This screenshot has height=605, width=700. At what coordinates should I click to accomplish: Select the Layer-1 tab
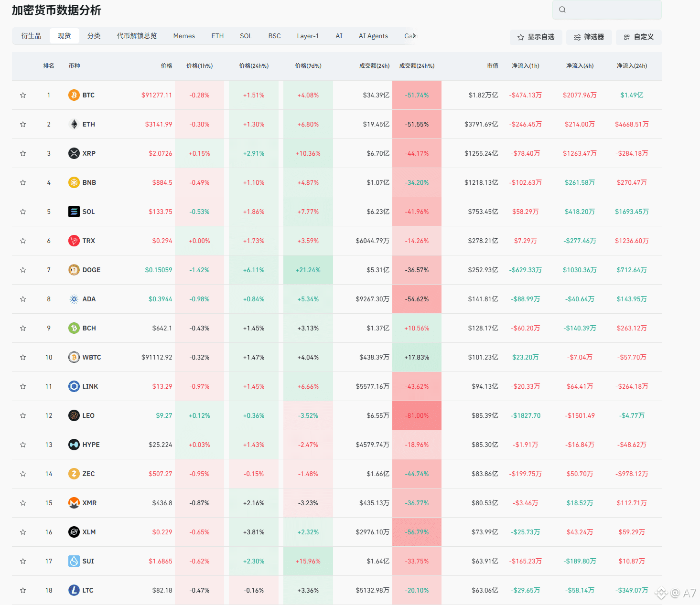point(308,36)
